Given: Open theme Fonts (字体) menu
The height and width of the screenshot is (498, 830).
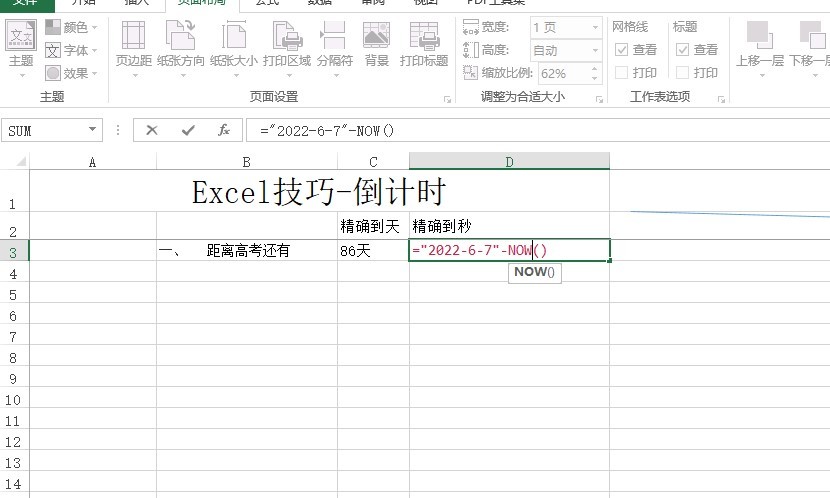Looking at the screenshot, I should pos(71,50).
